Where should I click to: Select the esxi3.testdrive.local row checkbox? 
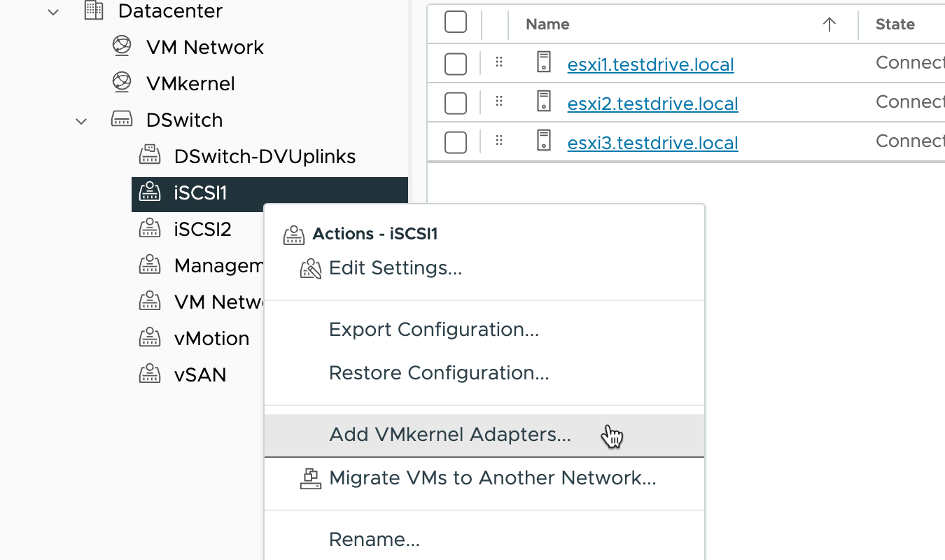(456, 142)
